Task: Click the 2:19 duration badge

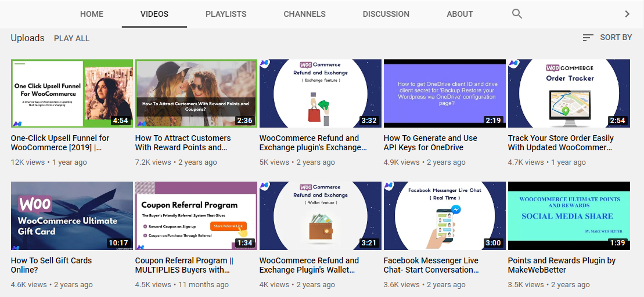Action: pos(493,121)
